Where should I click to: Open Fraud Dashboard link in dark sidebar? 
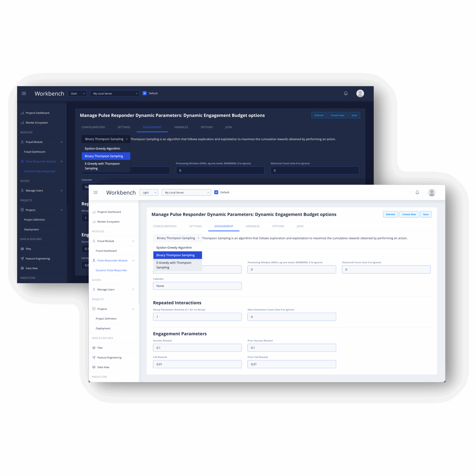tap(35, 152)
